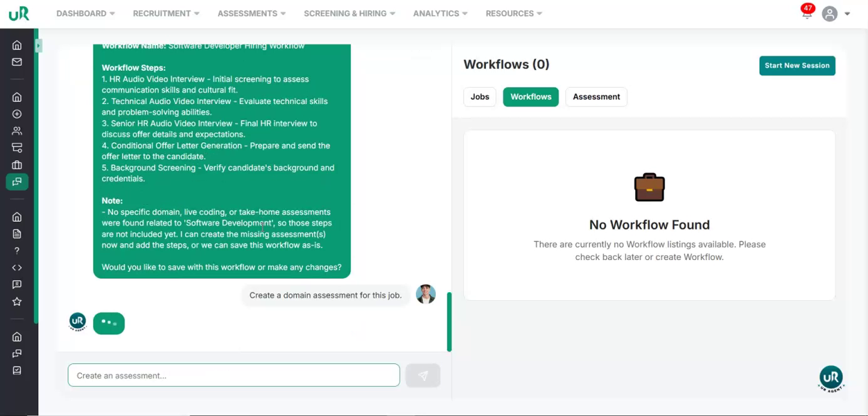
Task: Open the user profile avatar dropdown
Action: pos(836,14)
